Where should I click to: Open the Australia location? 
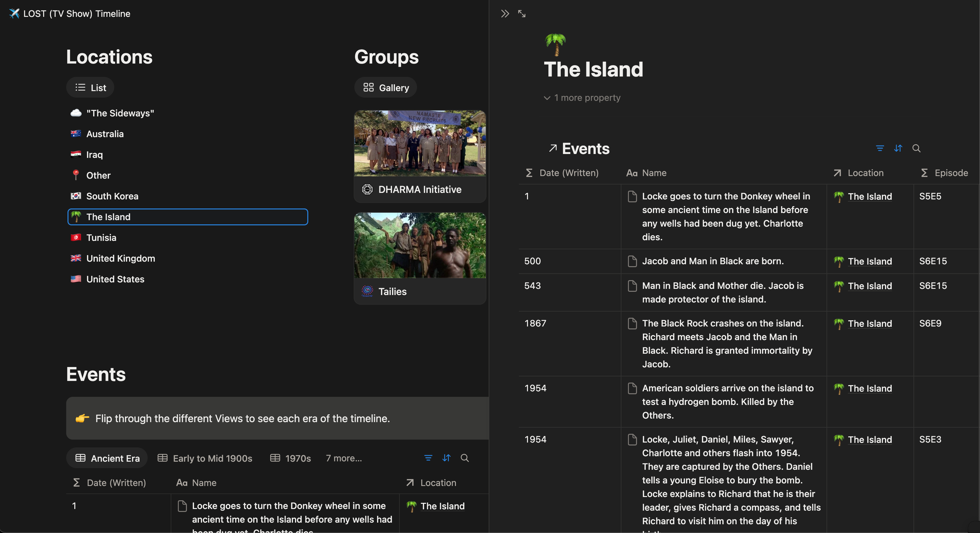[188, 134]
